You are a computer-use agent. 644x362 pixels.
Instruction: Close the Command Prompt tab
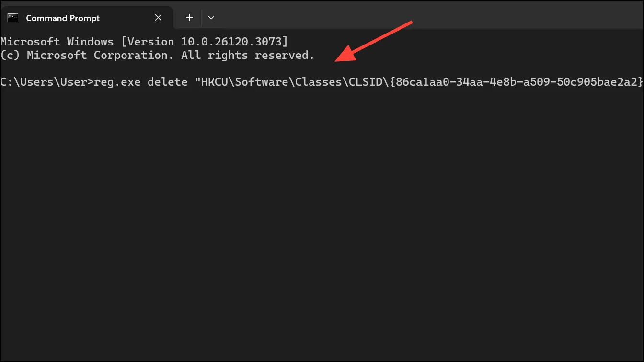pos(158,18)
